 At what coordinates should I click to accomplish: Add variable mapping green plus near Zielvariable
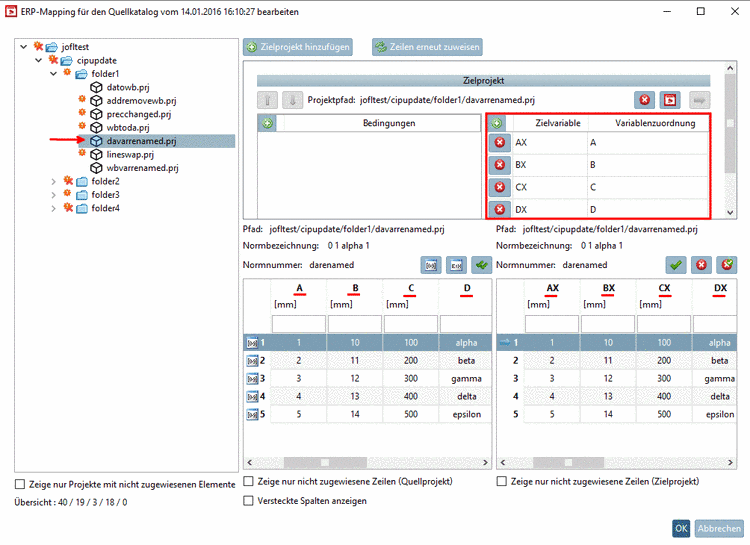pos(497,123)
